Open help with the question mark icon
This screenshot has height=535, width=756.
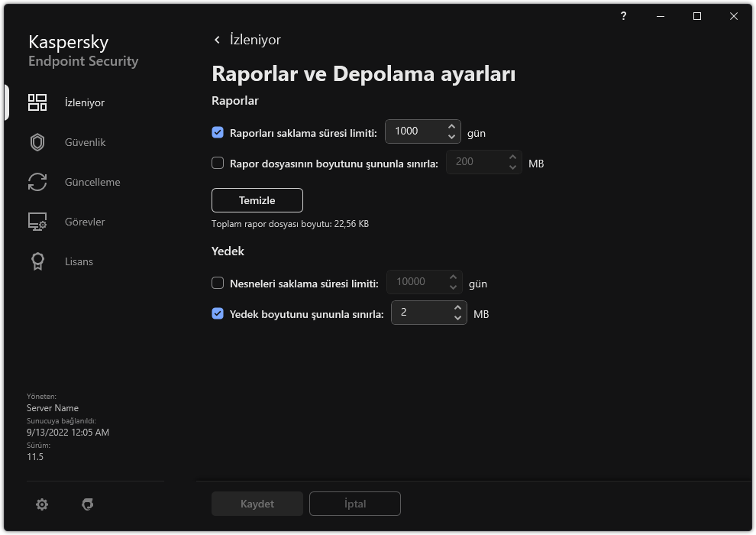624,16
